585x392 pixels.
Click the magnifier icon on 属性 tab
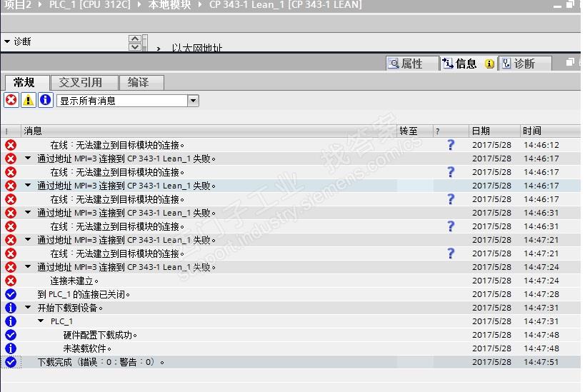click(394, 64)
